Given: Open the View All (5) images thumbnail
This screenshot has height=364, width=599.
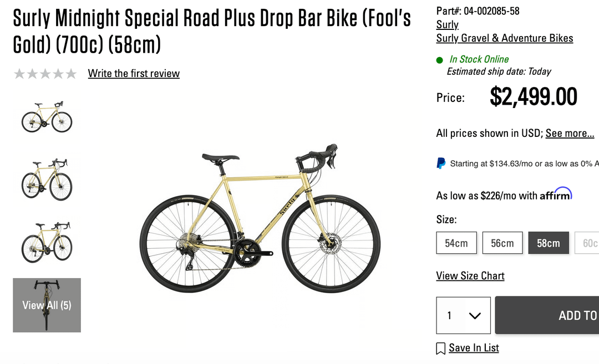Looking at the screenshot, I should tap(47, 305).
